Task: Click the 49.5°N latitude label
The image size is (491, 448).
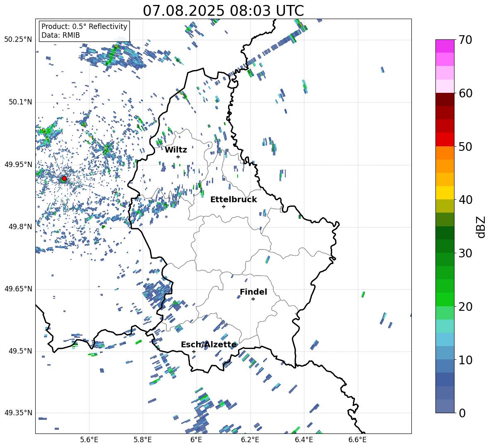Action: point(20,351)
